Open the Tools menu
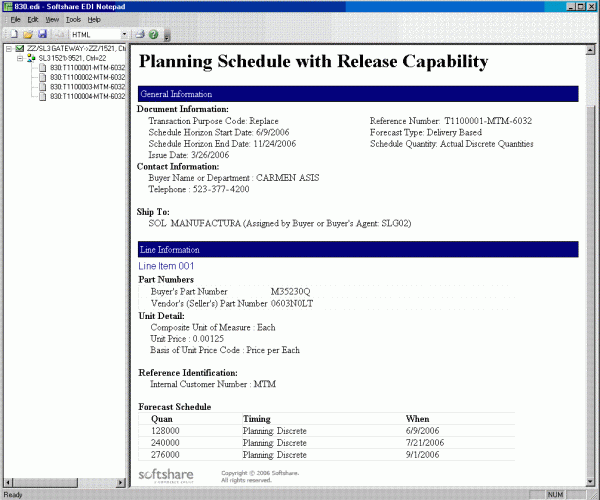 pos(73,20)
